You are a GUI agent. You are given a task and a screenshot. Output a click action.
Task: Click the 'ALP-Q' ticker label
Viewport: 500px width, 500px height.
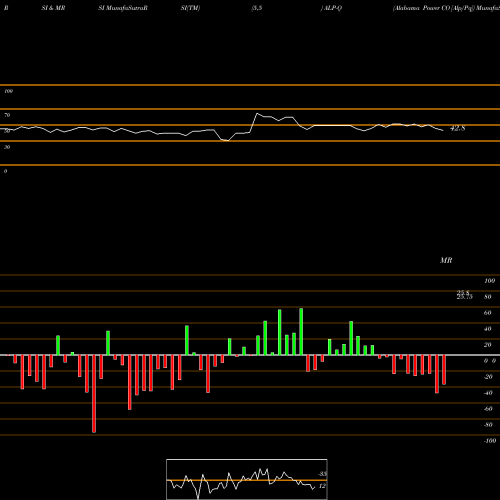point(332,8)
